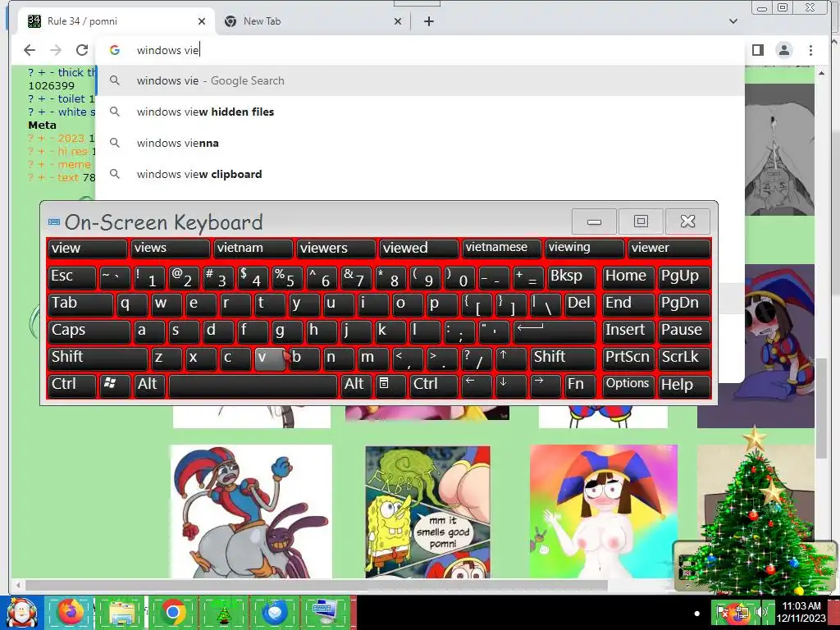This screenshot has height=630, width=840.
Task: Open the Santa Start button on taskbar
Action: pos(21,613)
